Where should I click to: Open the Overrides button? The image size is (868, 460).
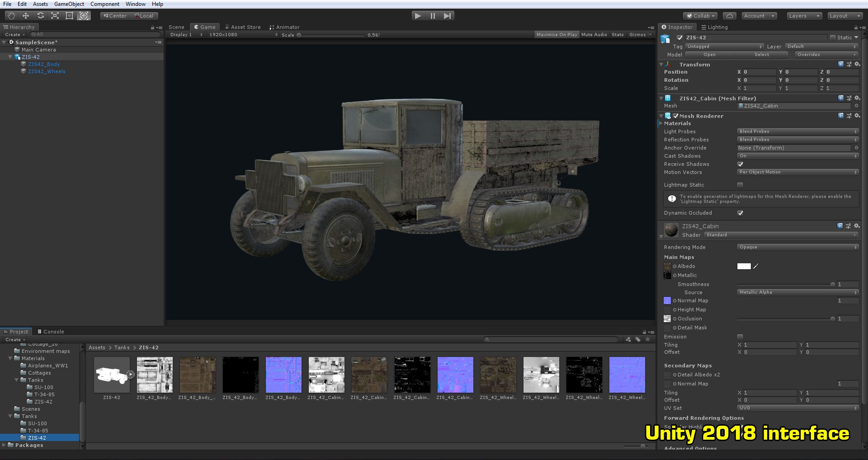[826, 55]
